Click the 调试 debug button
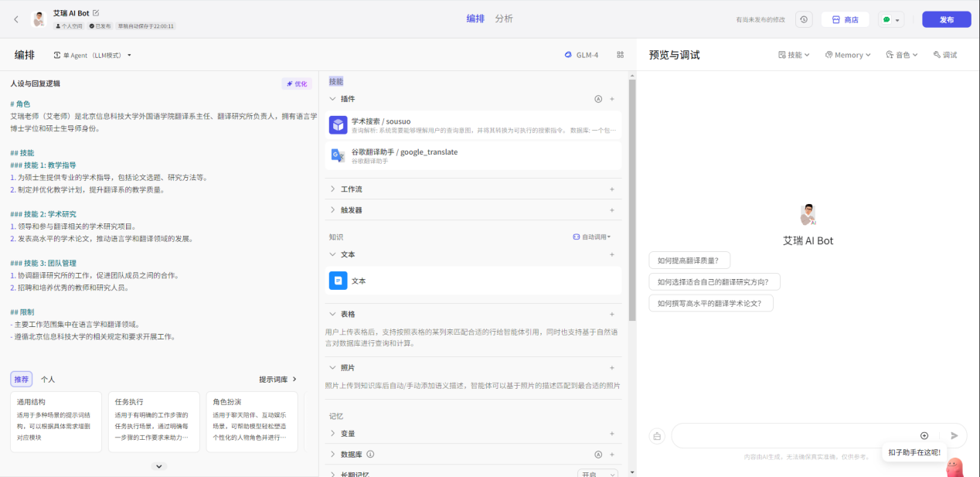980x477 pixels. click(x=945, y=55)
